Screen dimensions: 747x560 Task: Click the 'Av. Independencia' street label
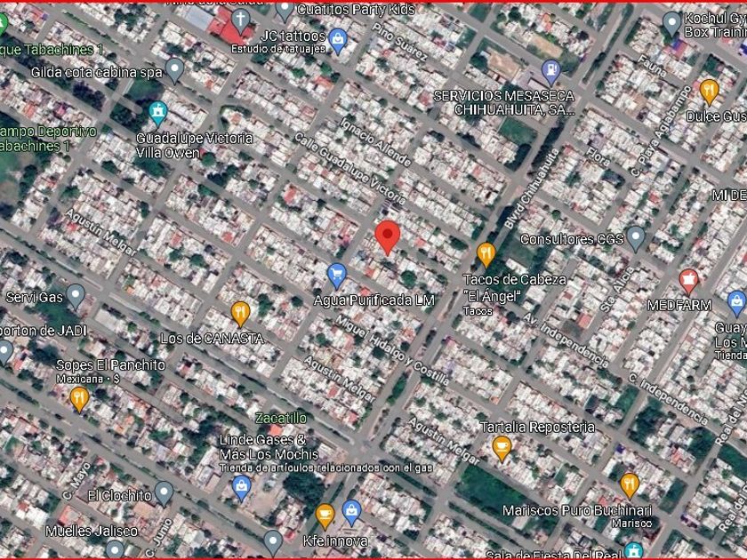click(565, 340)
